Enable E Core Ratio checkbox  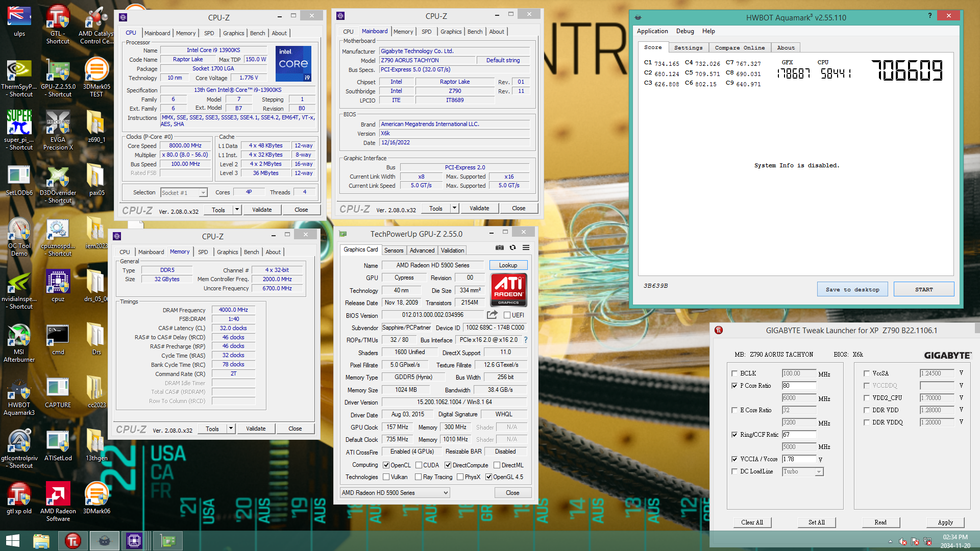pos(734,410)
